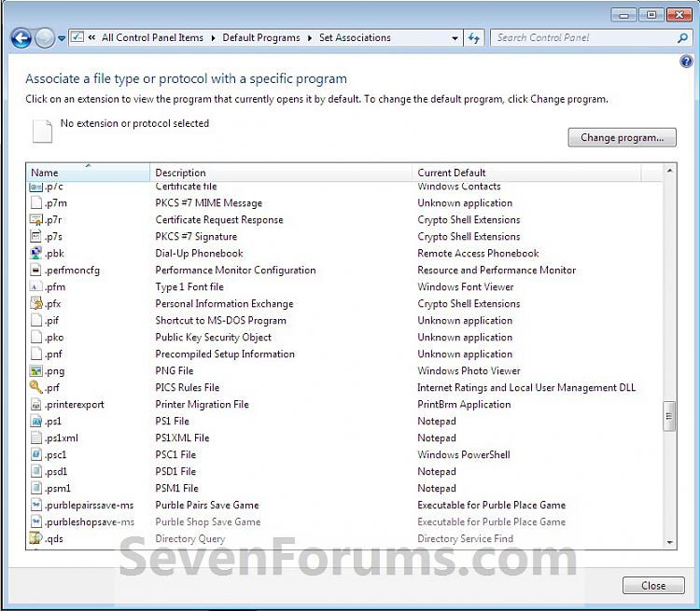The height and width of the screenshot is (611, 700).
Task: Click the Control Panel address bar icon
Action: (x=77, y=37)
